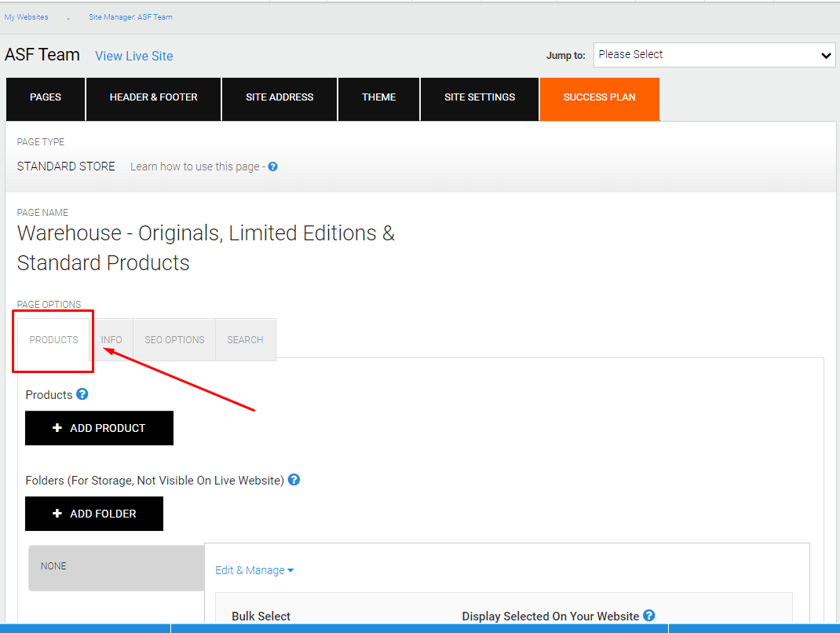Click the Jump to dropdown chevron arrow
The image size is (840, 633).
click(826, 56)
